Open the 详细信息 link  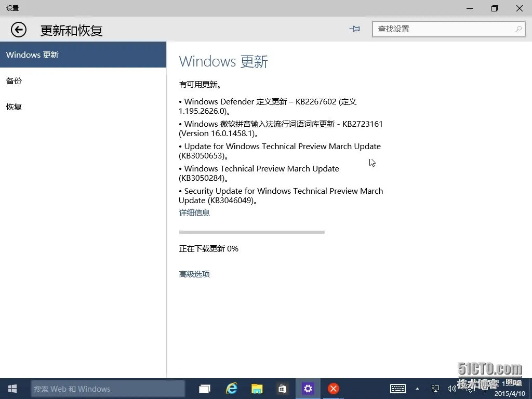point(194,212)
